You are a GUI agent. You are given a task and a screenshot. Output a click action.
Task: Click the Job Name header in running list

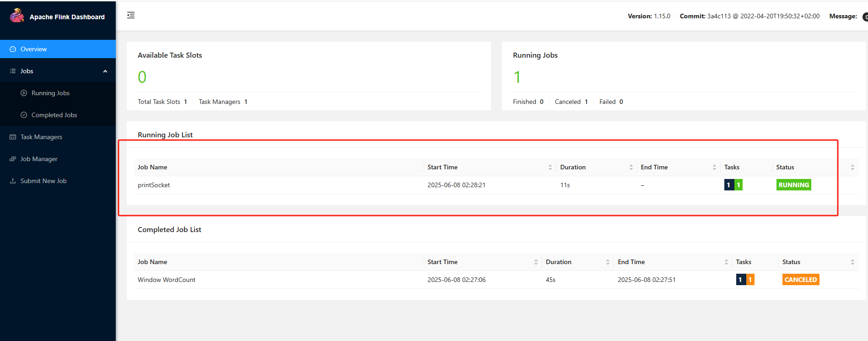pos(152,167)
